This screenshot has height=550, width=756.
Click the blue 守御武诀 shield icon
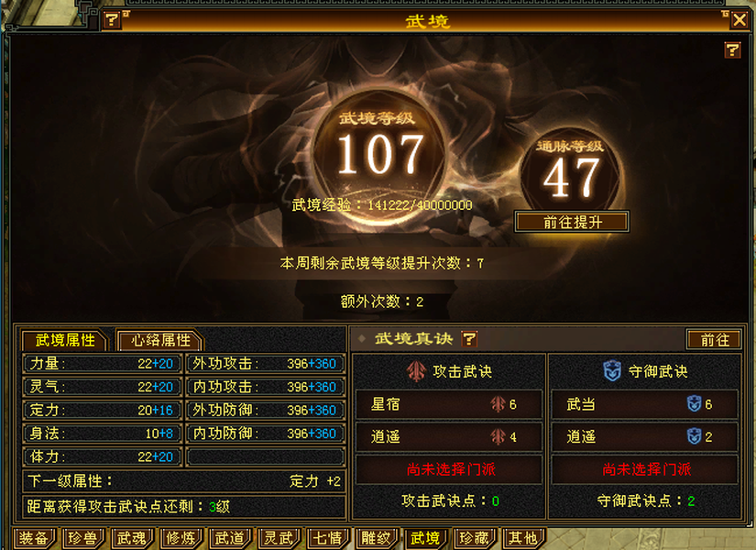tap(612, 371)
